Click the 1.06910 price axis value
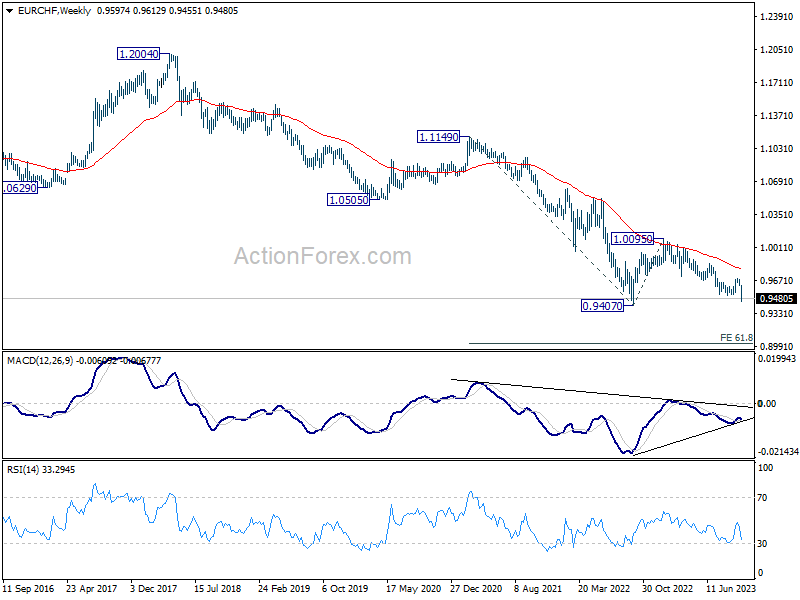 click(x=777, y=182)
